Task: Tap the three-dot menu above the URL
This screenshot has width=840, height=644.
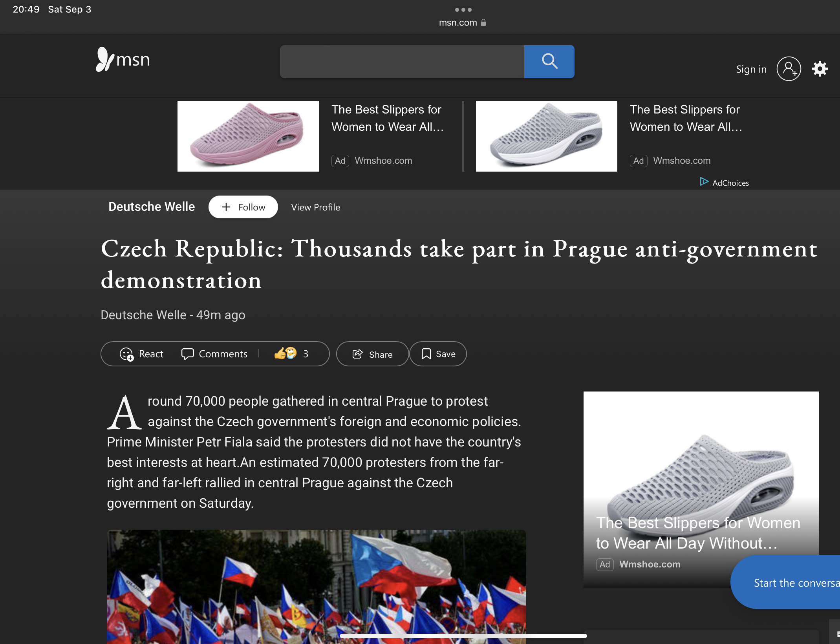Action: pyautogui.click(x=463, y=9)
